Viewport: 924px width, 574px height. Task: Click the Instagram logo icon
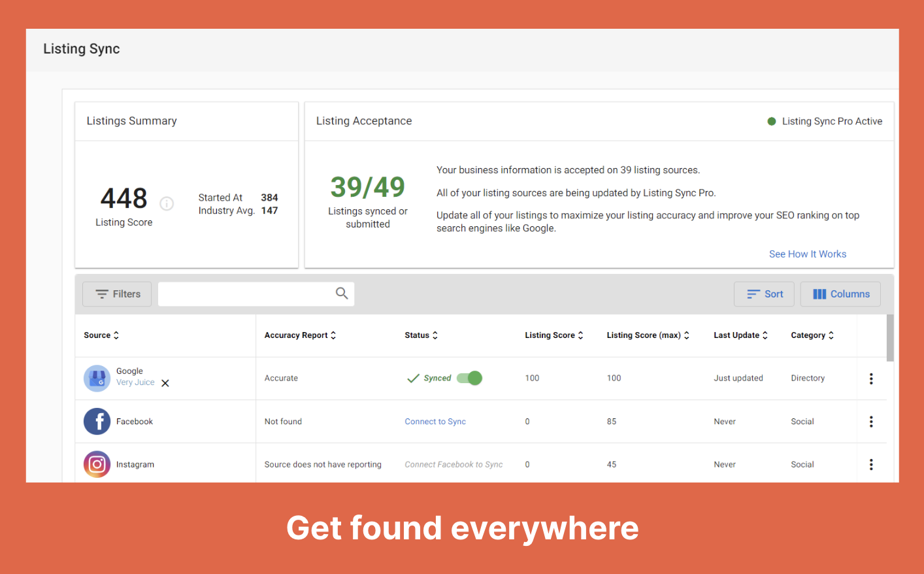pyautogui.click(x=97, y=465)
